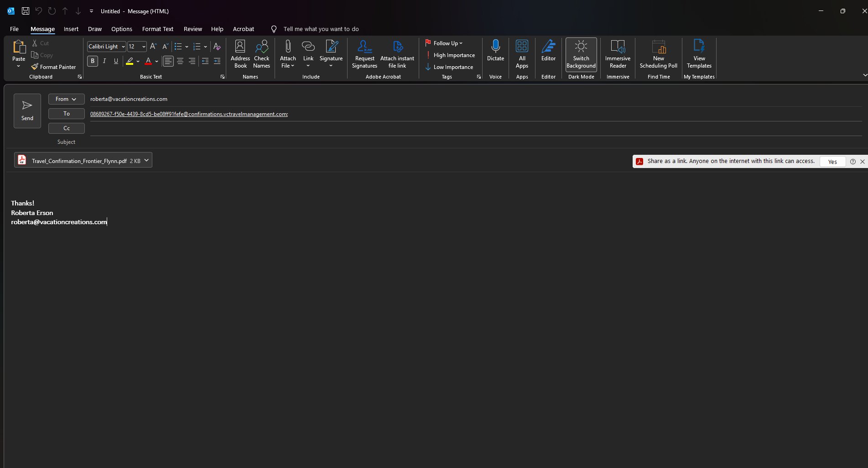This screenshot has width=868, height=468.
Task: Open All Apps panel
Action: point(522,54)
